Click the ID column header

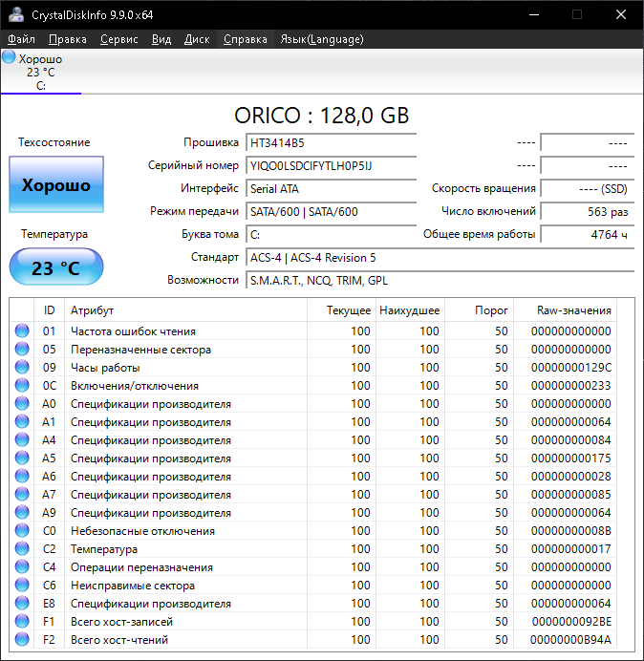50,310
